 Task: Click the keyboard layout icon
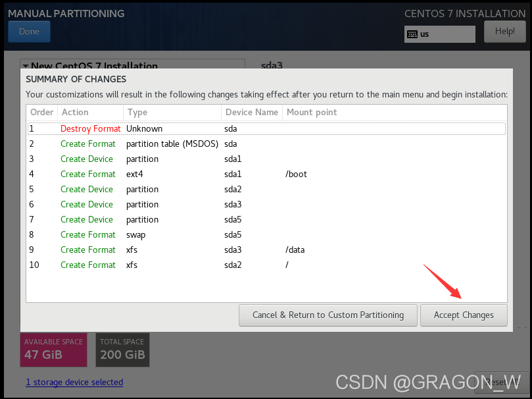point(412,34)
